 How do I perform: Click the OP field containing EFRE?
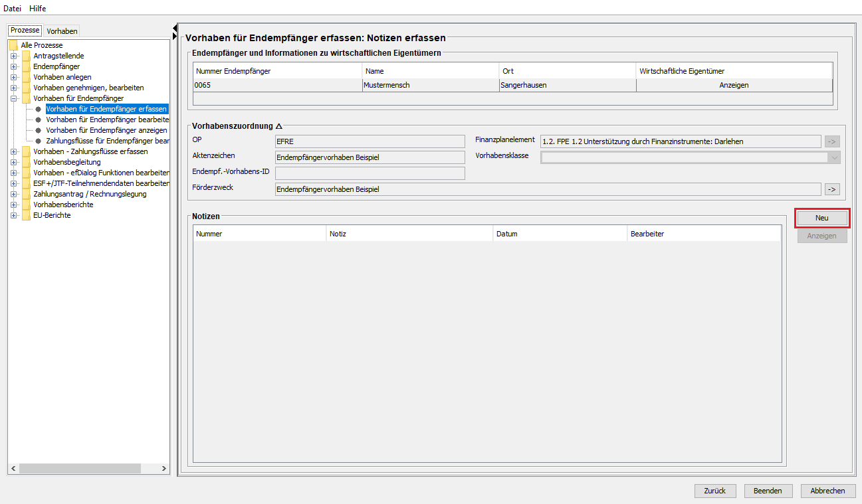pyautogui.click(x=370, y=141)
